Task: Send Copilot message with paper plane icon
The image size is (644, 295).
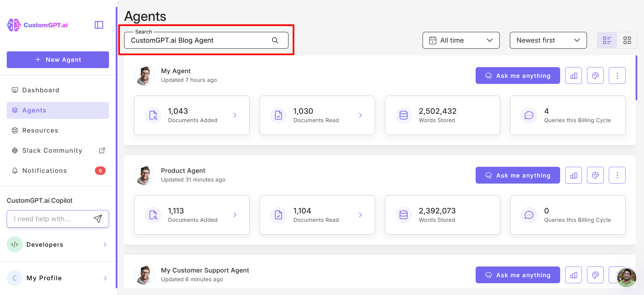Action: click(x=98, y=219)
